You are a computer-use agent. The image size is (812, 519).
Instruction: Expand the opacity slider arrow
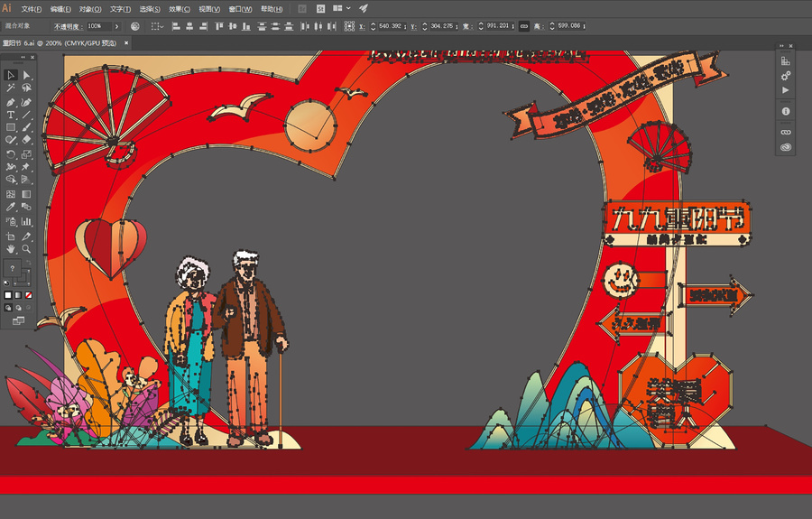(117, 26)
